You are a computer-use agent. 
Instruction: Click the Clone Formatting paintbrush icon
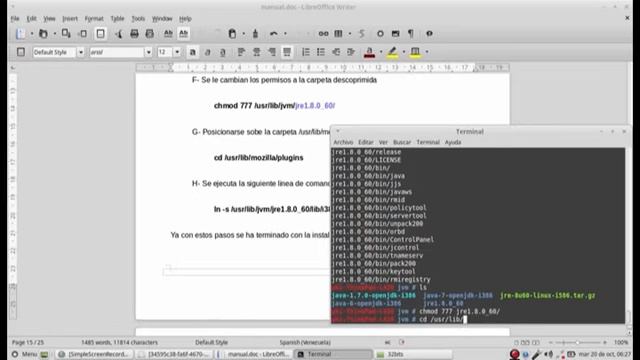[256, 33]
